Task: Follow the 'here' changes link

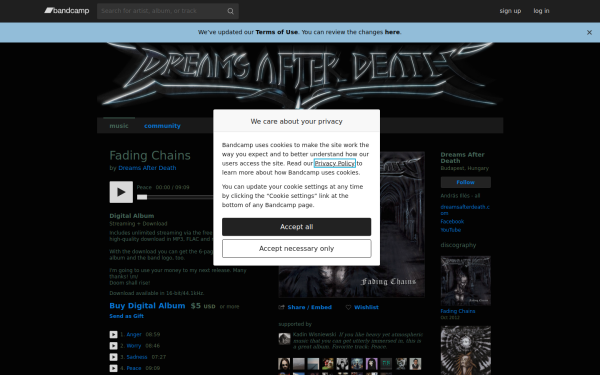Action: [x=392, y=32]
